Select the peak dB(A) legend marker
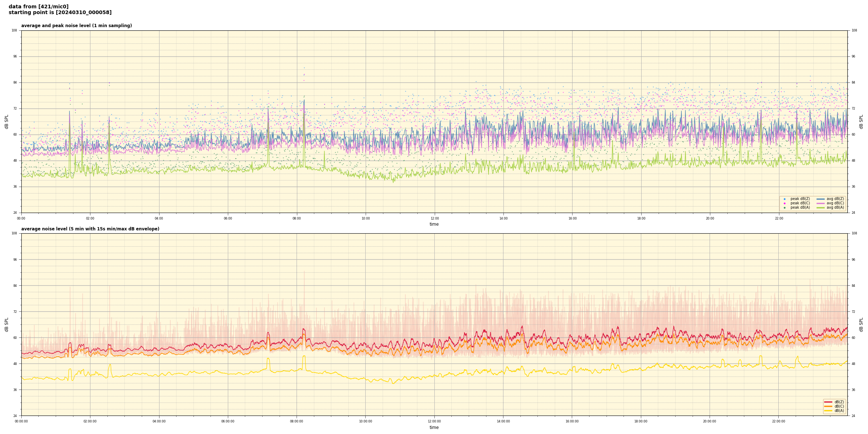Image resolution: width=868 pixels, height=434 pixels. tap(784, 208)
